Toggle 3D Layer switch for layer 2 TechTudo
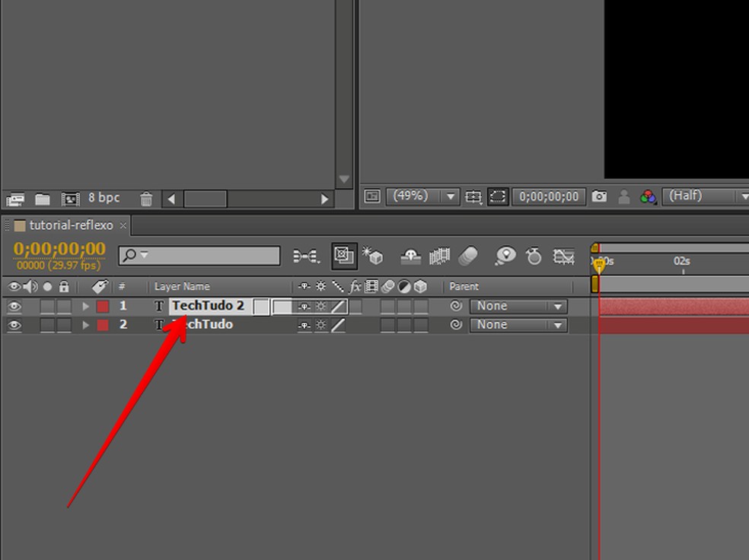This screenshot has height=560, width=749. pyautogui.click(x=421, y=325)
